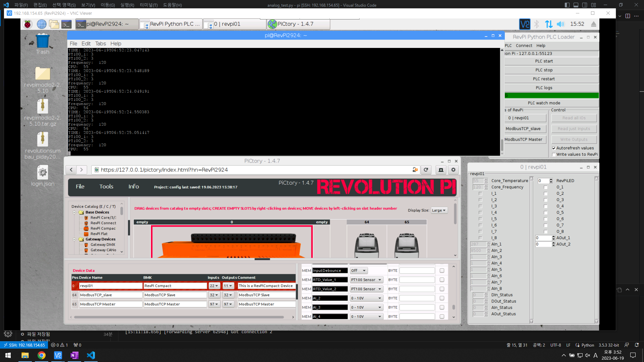Reload the PiCtory page
This screenshot has width=644, height=362.
(x=426, y=170)
